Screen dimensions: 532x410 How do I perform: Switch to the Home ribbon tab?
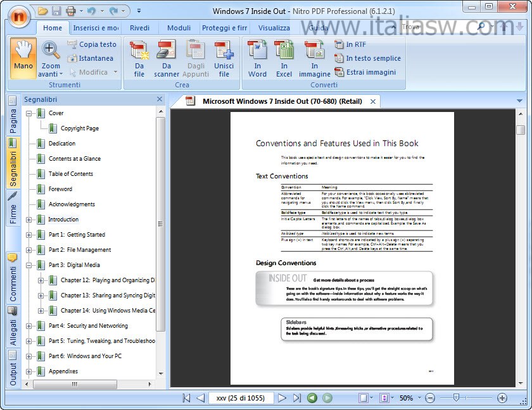click(x=53, y=28)
